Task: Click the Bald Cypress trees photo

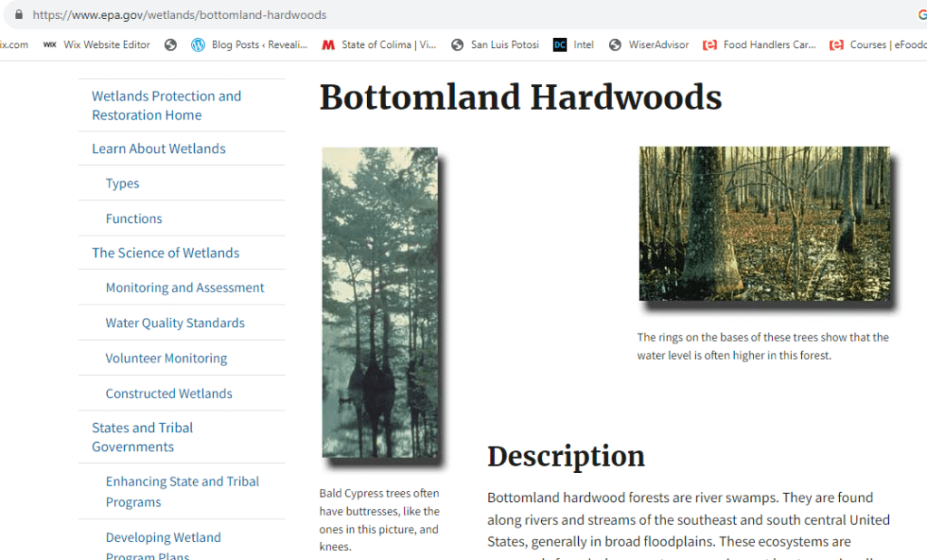Action: (x=380, y=303)
